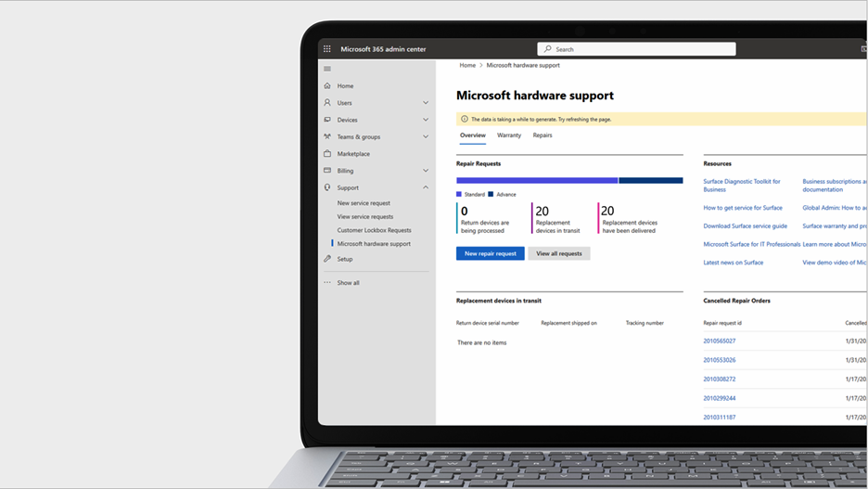
Task: Open New service request in sidebar
Action: coord(364,203)
